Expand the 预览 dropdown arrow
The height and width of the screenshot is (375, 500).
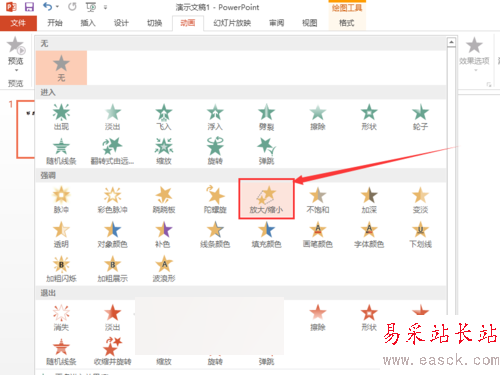point(16,70)
